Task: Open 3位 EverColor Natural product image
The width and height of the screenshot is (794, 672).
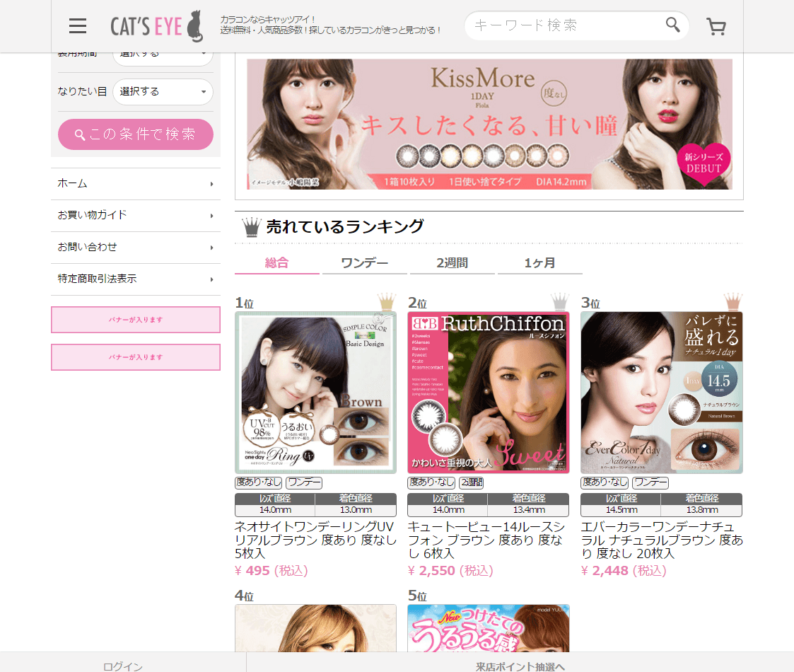Action: point(662,393)
